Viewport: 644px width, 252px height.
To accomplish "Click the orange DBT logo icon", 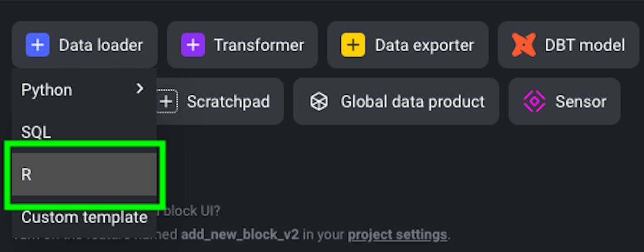I will coord(524,45).
